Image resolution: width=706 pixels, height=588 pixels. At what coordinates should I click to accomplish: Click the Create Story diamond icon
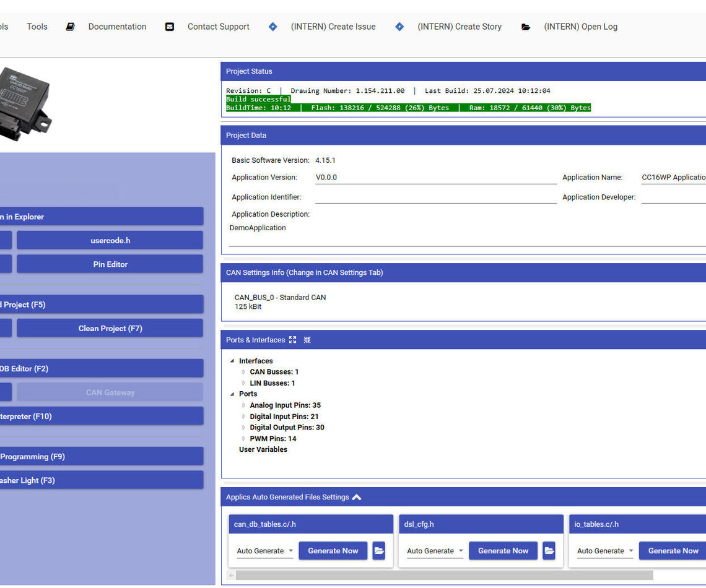point(399,27)
